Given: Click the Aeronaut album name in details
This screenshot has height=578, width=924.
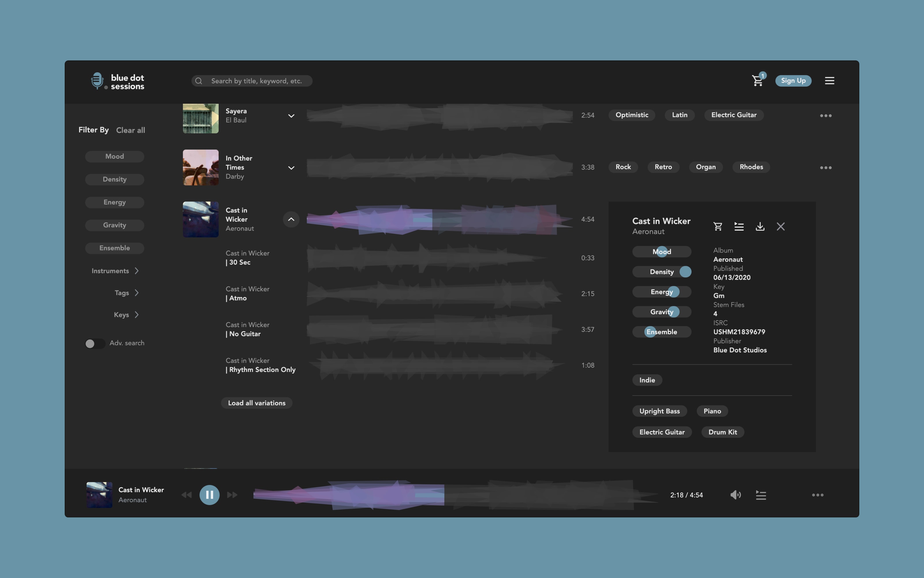Looking at the screenshot, I should [728, 260].
